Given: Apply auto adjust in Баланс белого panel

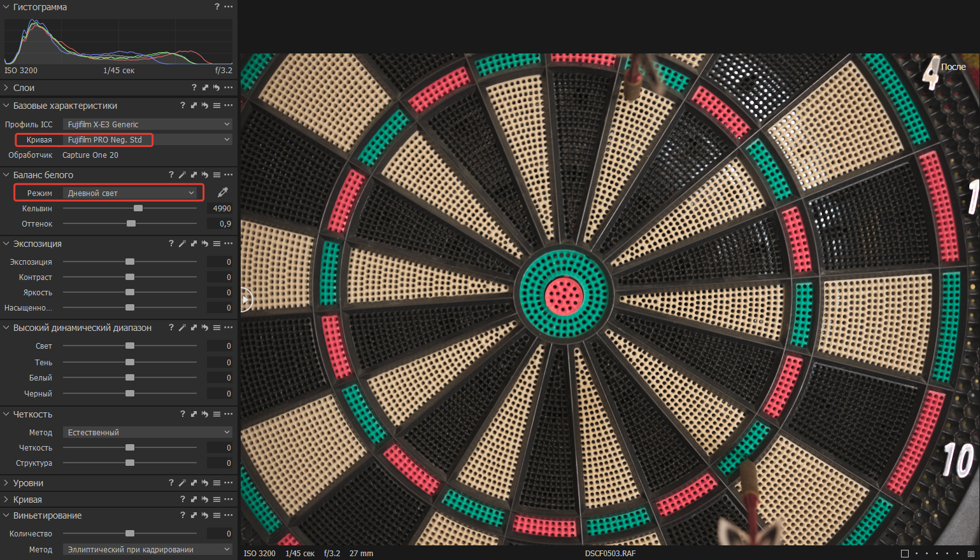Looking at the screenshot, I should 182,174.
